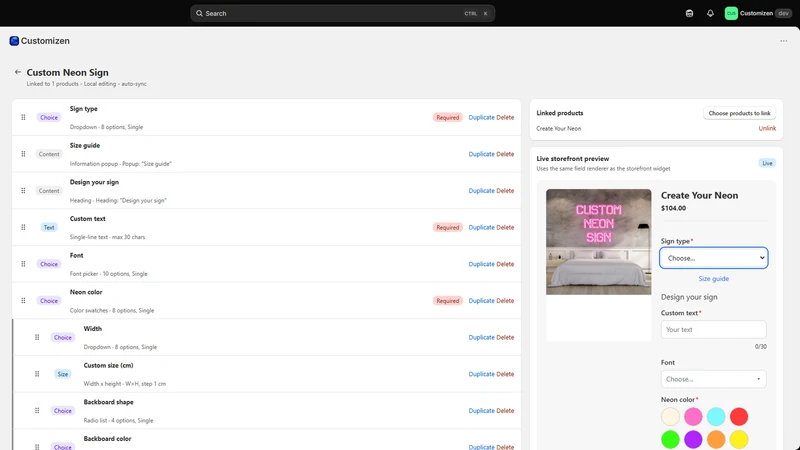Screen dimensions: 800x450
Task: Delete the Design your sign field
Action: pyautogui.click(x=505, y=191)
